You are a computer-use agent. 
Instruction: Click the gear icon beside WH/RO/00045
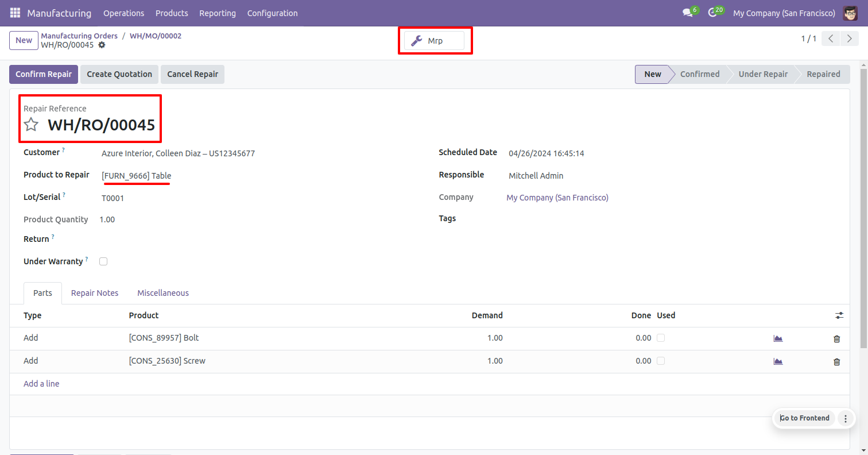point(102,45)
